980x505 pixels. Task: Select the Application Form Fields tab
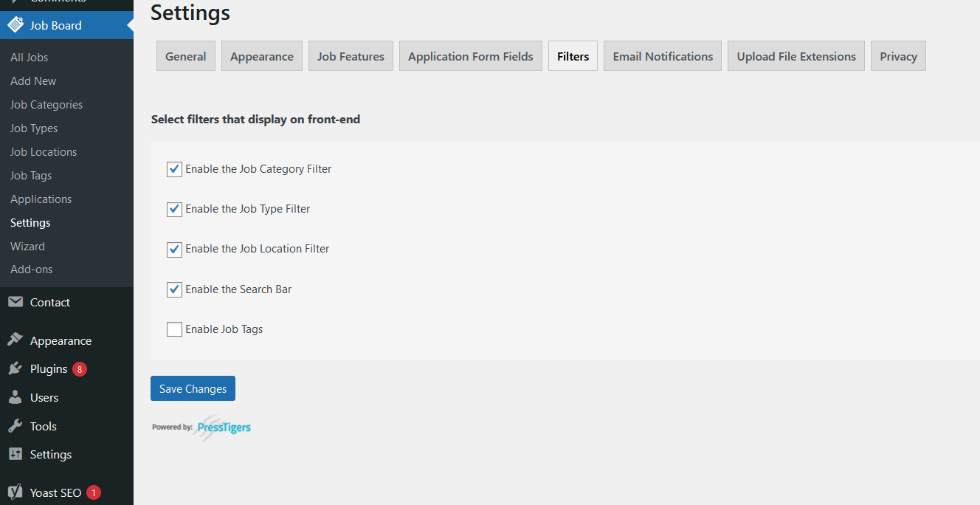coord(470,56)
